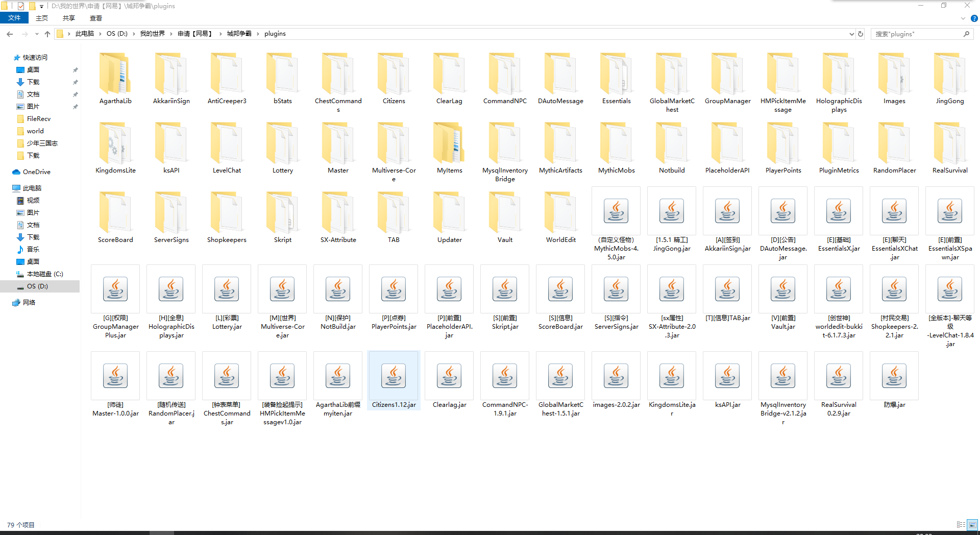The height and width of the screenshot is (535, 980).
Task: Go back to the previous folder
Action: [10, 34]
